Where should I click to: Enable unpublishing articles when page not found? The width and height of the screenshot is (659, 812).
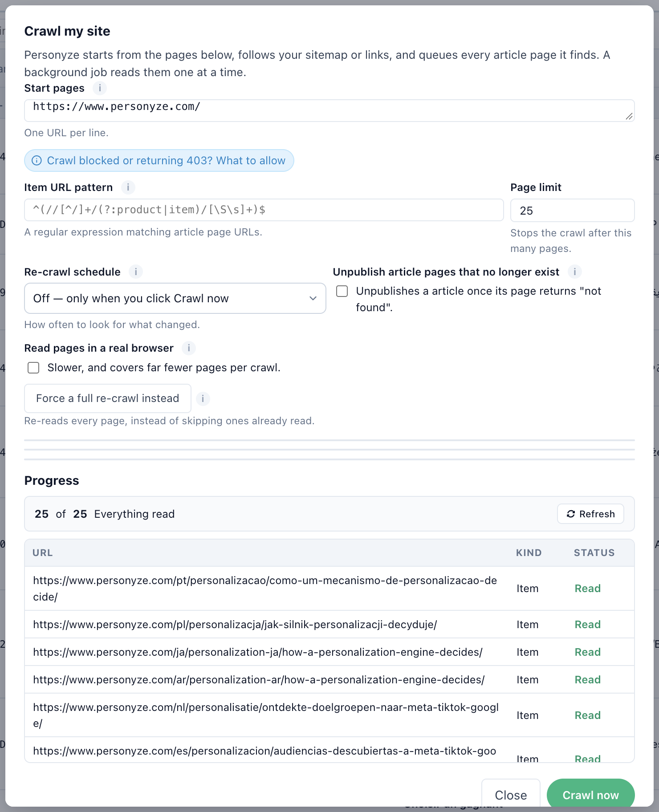(x=342, y=291)
